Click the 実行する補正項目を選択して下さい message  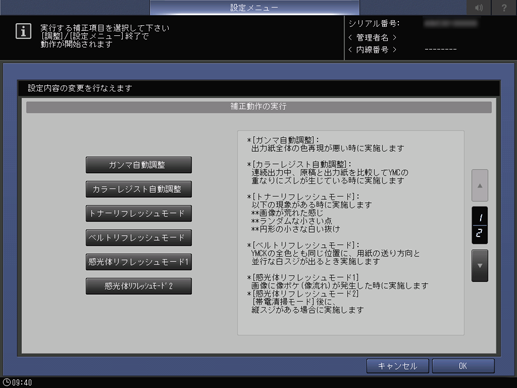click(105, 28)
